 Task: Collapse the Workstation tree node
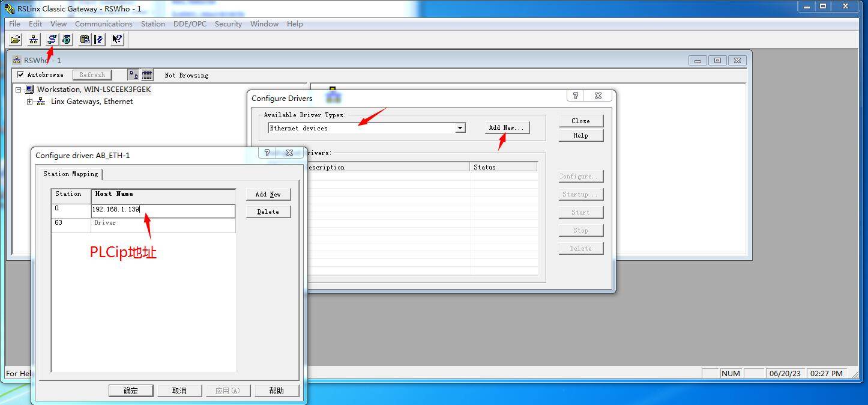point(19,90)
